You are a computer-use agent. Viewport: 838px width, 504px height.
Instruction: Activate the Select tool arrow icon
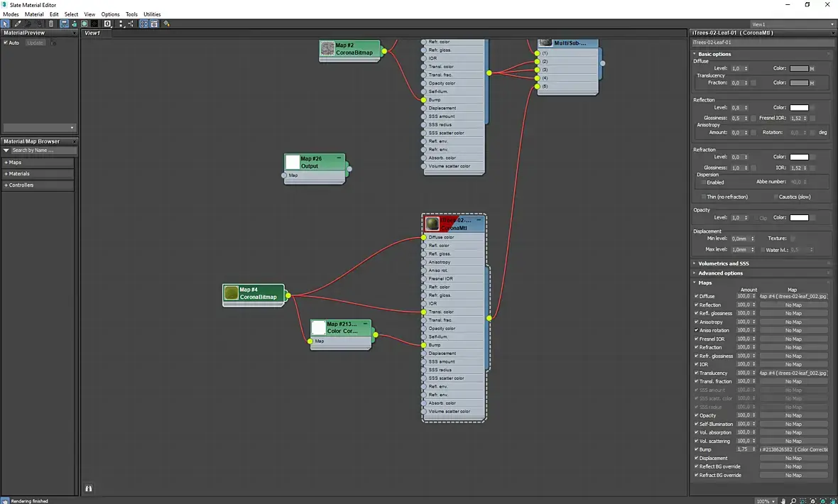point(5,24)
